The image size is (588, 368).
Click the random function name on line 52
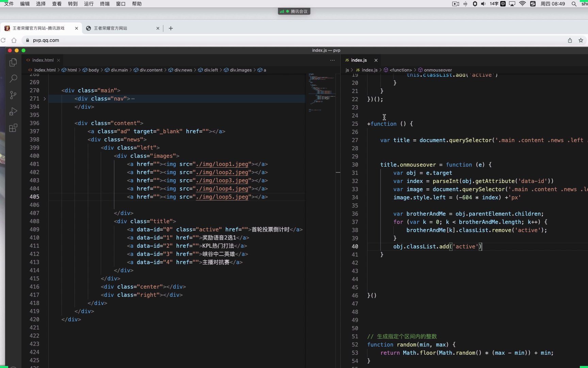(x=407, y=345)
